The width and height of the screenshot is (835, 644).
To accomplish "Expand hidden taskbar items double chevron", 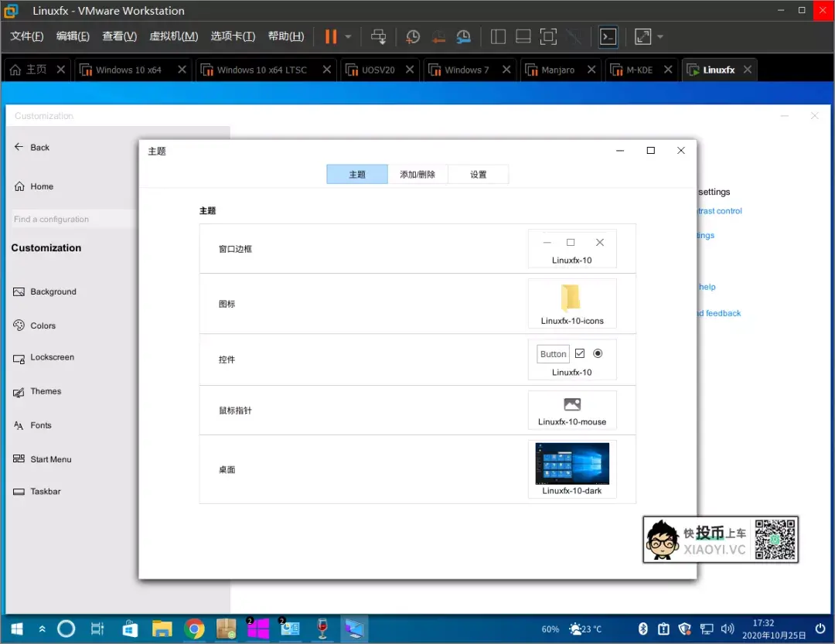I will click(x=42, y=629).
